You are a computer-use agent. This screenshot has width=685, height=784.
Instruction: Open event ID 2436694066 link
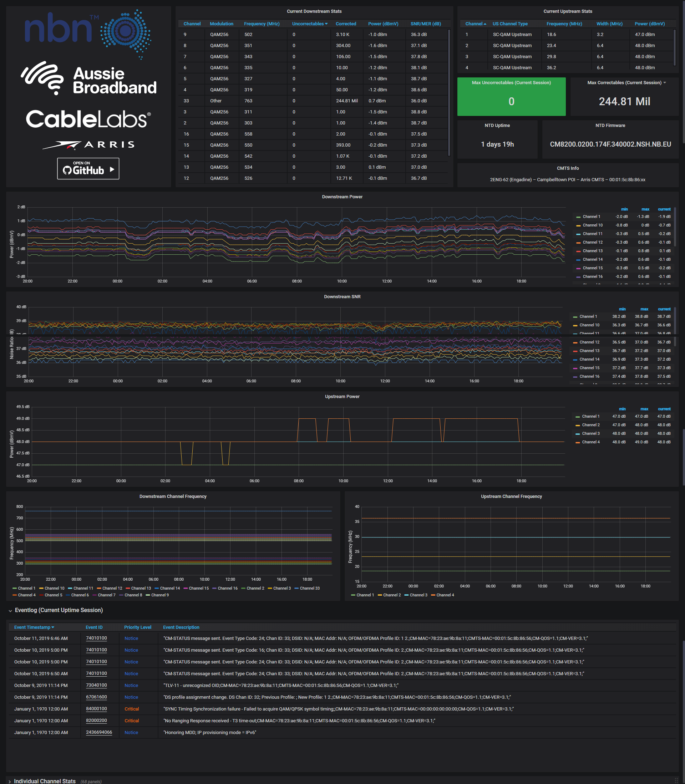[x=99, y=732]
